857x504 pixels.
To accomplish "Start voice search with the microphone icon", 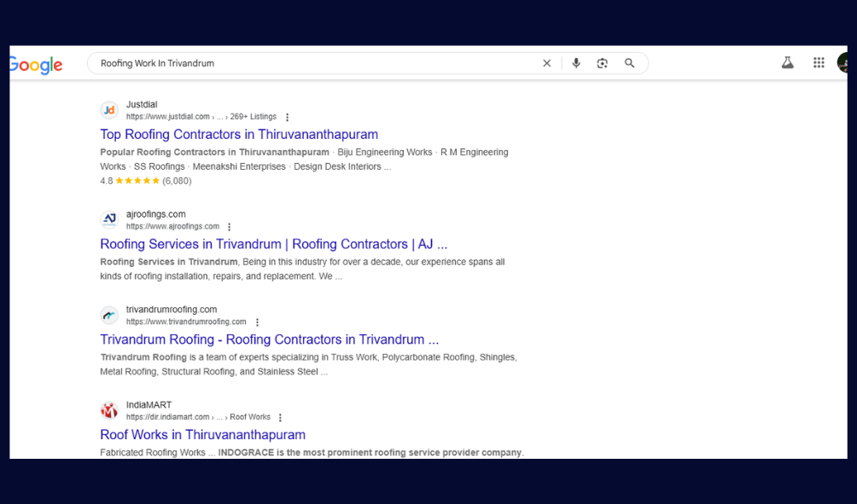I will point(576,63).
